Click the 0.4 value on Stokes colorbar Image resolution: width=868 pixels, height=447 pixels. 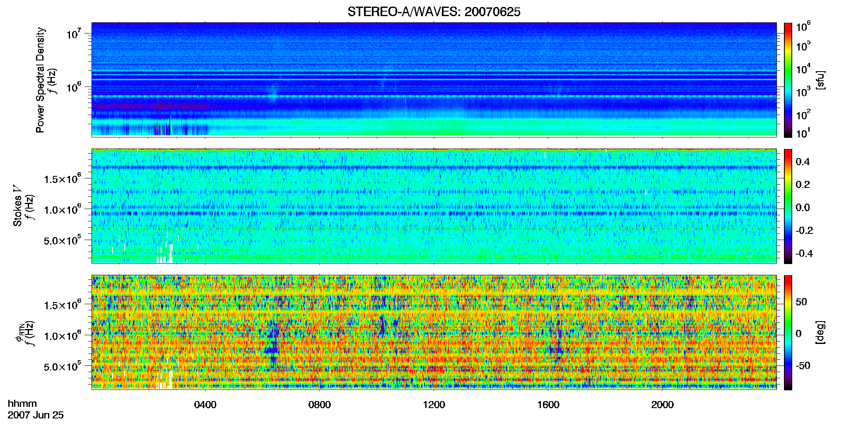803,162
